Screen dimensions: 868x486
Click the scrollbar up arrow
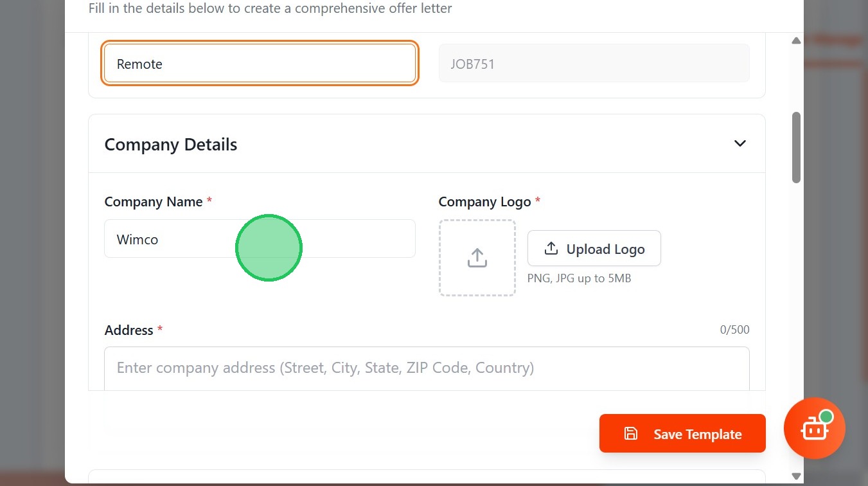click(x=796, y=40)
